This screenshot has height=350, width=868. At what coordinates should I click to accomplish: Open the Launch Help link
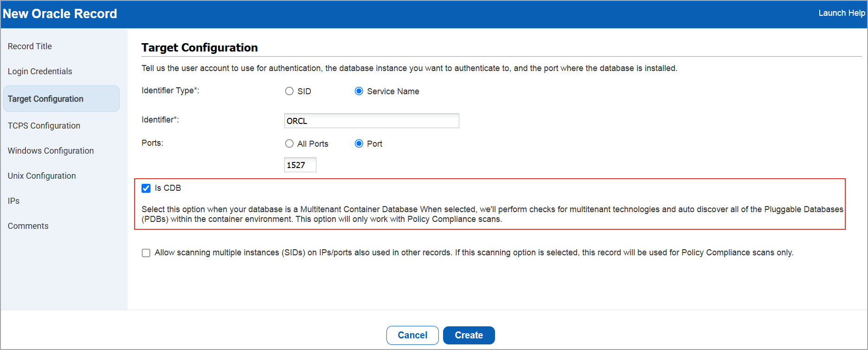pos(841,13)
